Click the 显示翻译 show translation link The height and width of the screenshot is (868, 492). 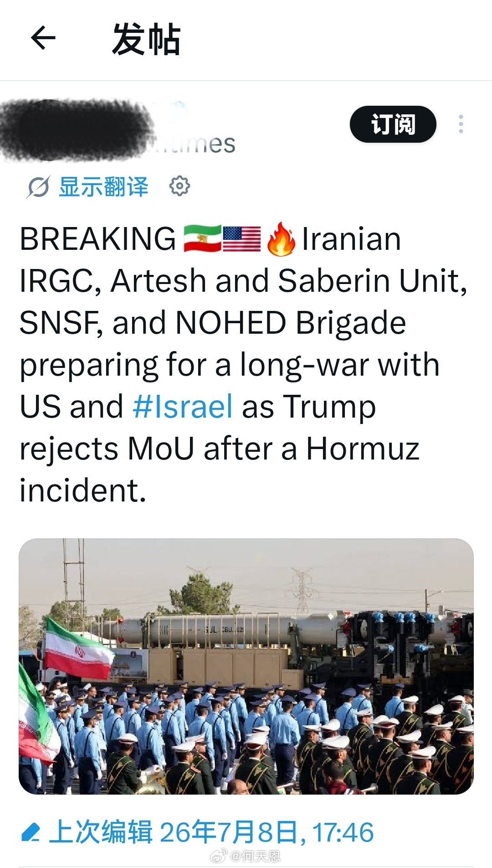(x=103, y=187)
